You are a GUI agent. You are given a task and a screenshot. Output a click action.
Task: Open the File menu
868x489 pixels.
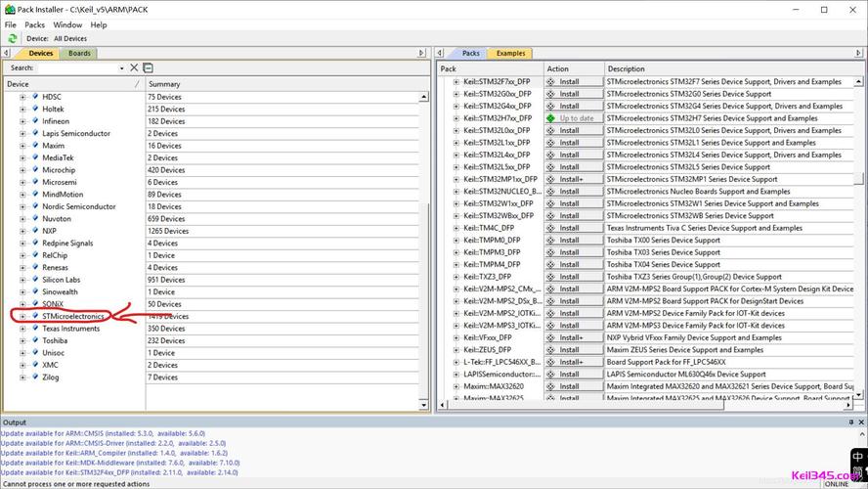pyautogui.click(x=11, y=24)
